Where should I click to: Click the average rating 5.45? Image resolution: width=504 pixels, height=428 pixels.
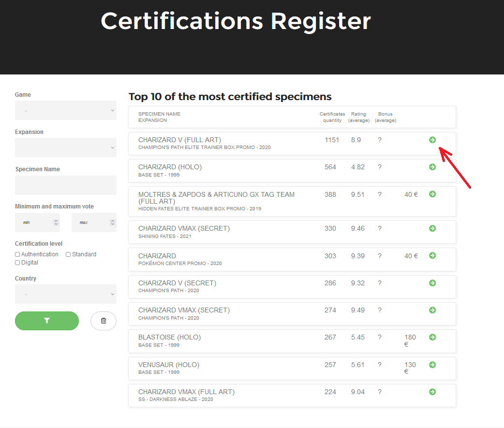click(358, 337)
